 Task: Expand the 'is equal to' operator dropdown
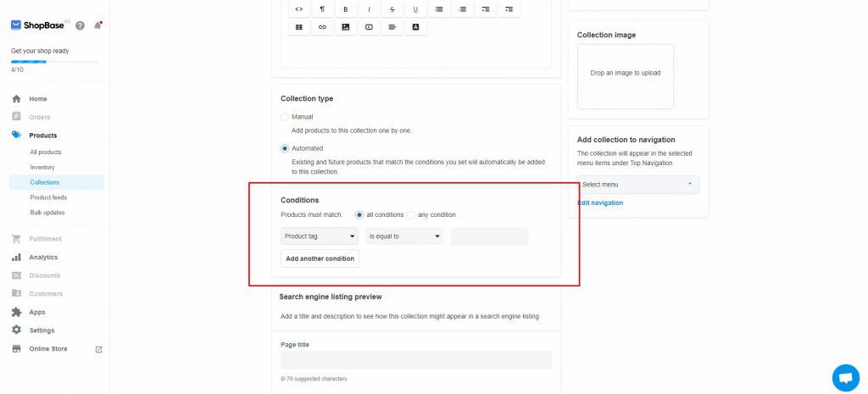404,236
